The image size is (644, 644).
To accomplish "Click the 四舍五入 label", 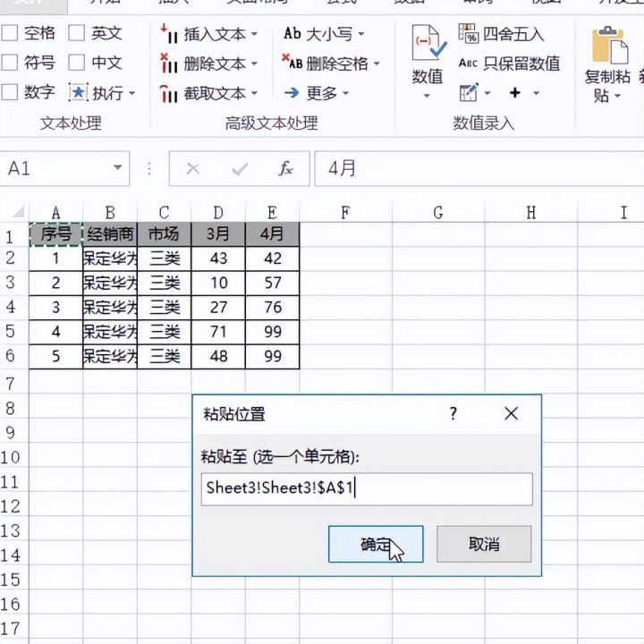I will coord(513,34).
